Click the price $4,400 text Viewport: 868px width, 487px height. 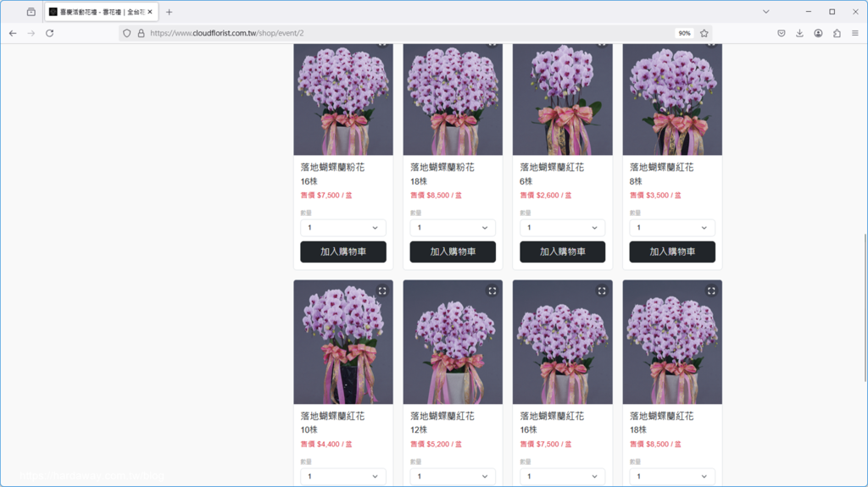tap(328, 444)
